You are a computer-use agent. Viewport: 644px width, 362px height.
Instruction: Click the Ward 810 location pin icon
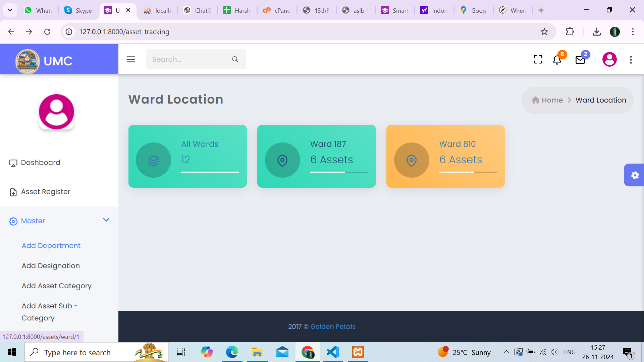point(412,161)
